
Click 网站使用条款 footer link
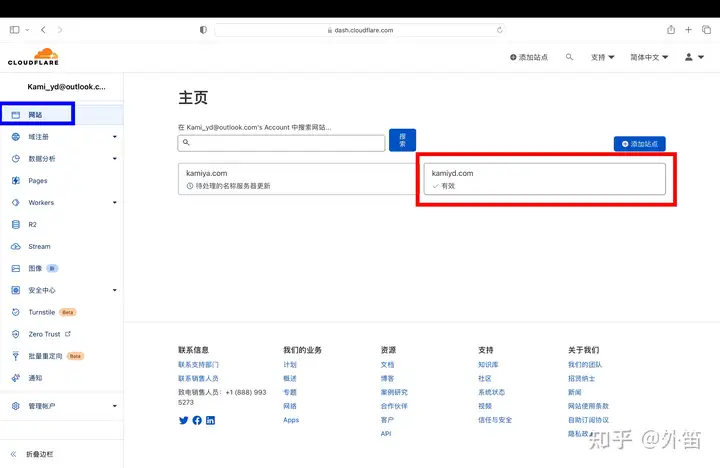[x=588, y=406]
